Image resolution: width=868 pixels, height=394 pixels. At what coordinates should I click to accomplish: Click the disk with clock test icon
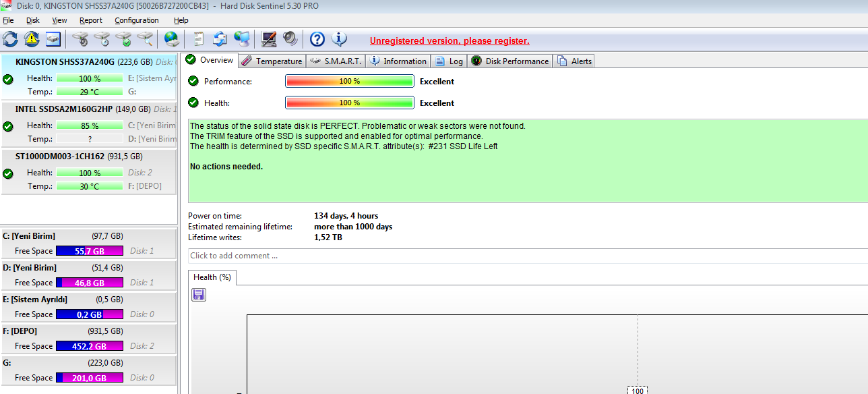tap(102, 39)
